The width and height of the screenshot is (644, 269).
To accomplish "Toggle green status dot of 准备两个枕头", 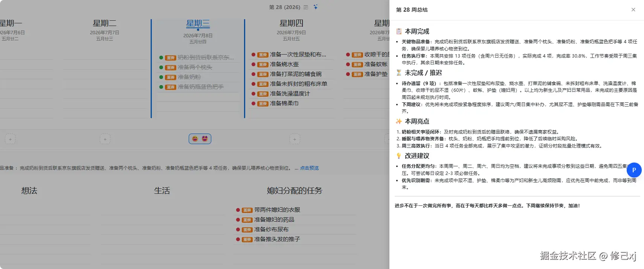I will click(x=161, y=67).
